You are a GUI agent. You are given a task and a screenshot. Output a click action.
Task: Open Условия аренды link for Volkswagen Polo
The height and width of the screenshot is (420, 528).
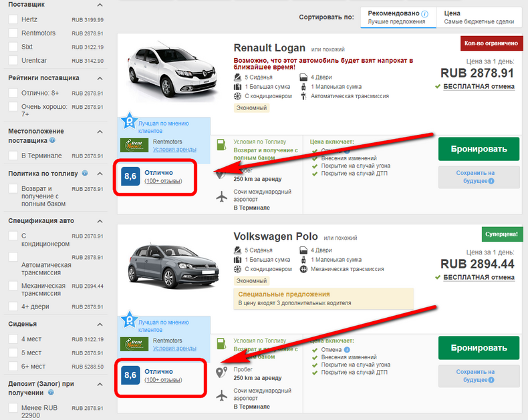(174, 349)
